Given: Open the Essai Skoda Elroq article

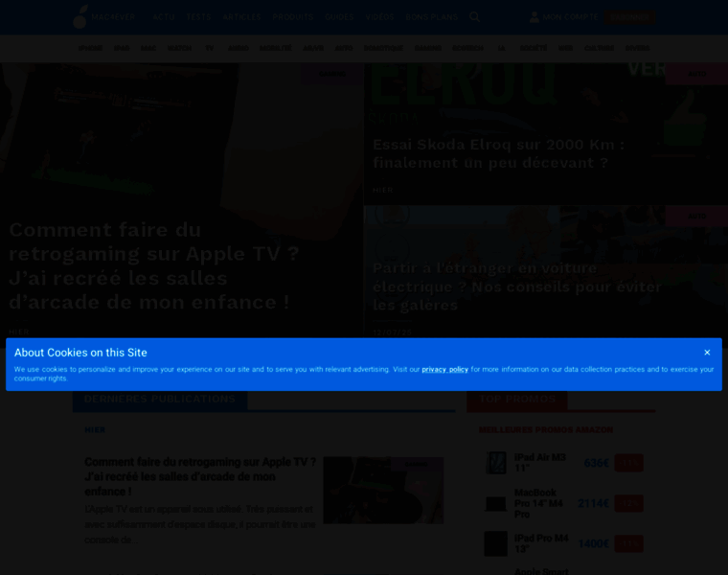Looking at the screenshot, I should point(499,153).
